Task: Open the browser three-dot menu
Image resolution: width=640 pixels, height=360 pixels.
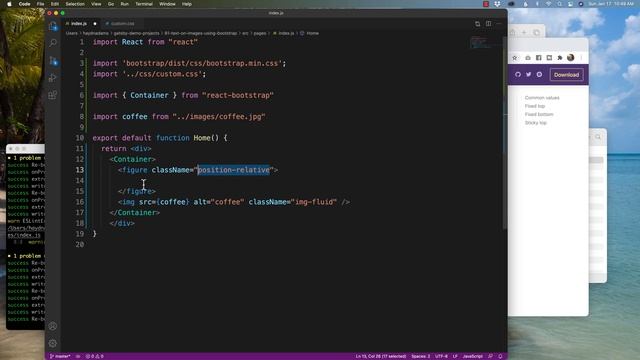Action: coord(581,58)
